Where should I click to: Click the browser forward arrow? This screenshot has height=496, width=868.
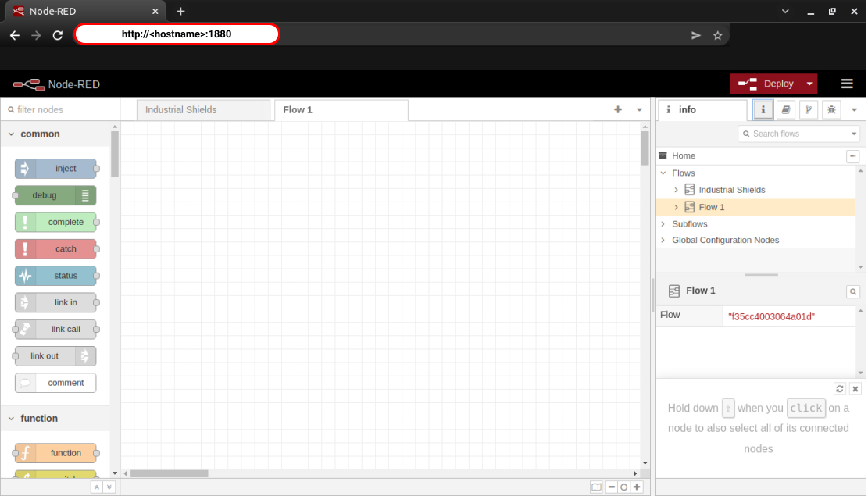click(x=36, y=35)
